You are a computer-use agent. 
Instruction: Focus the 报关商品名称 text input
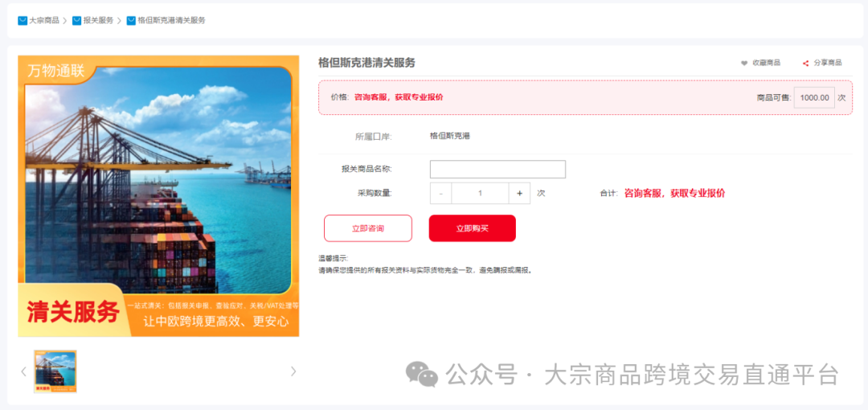(497, 169)
